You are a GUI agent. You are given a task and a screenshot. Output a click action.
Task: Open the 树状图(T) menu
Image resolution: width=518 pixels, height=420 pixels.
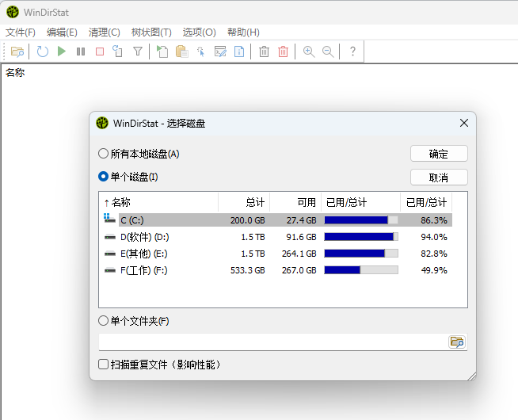(x=151, y=32)
